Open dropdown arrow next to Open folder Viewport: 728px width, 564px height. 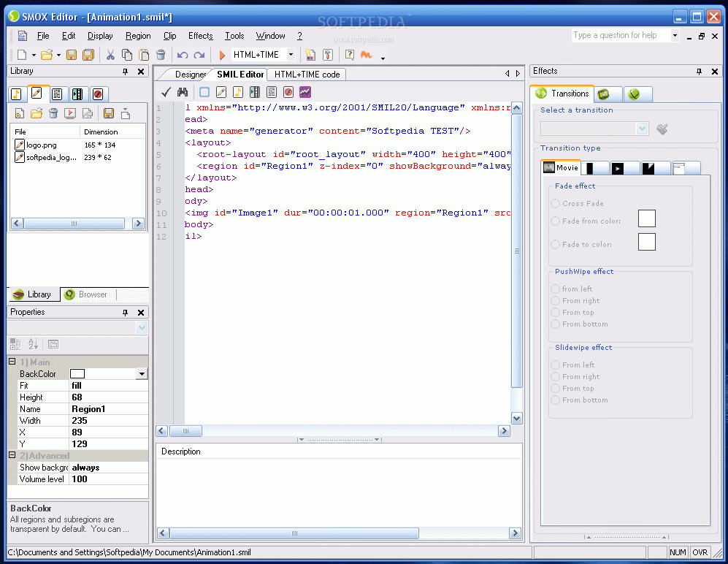[x=58, y=56]
